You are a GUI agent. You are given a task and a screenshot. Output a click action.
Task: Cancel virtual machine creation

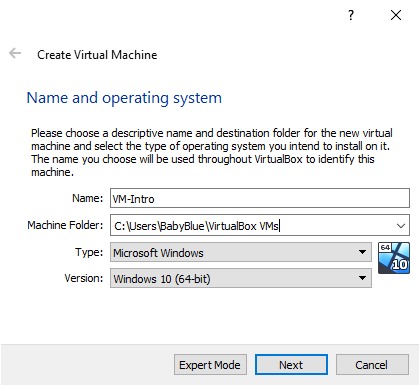(372, 365)
